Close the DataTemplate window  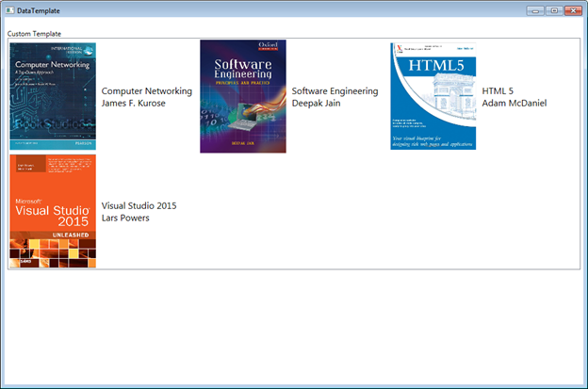click(x=573, y=10)
